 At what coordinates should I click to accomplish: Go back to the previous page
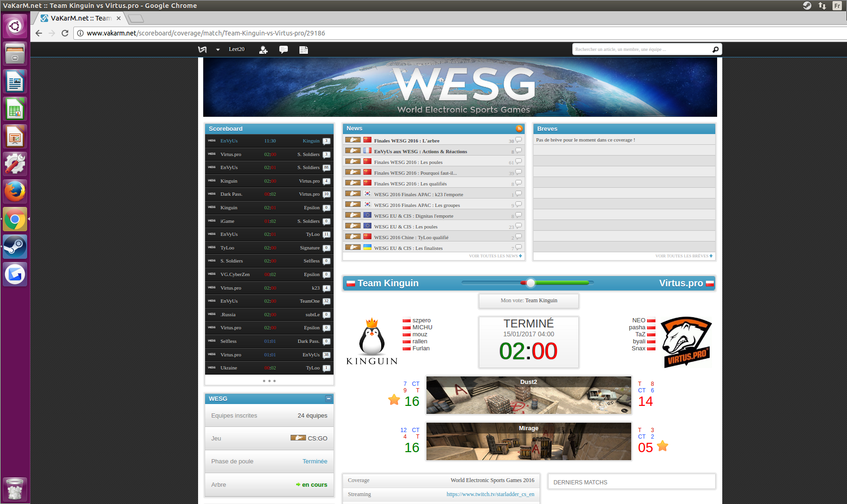(x=39, y=33)
